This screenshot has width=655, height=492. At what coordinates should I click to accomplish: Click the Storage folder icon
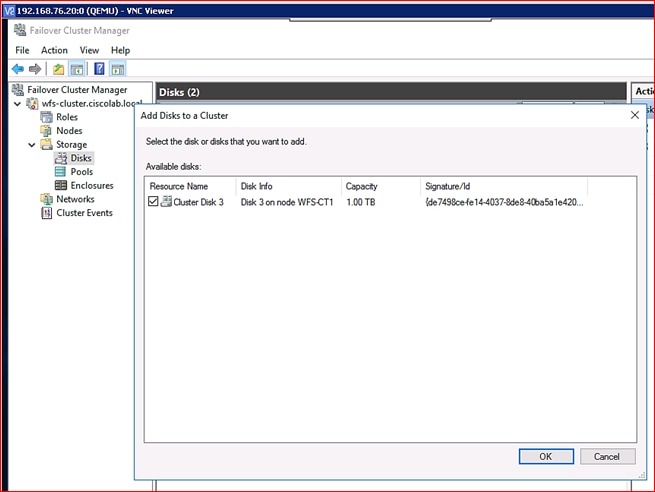pos(46,144)
